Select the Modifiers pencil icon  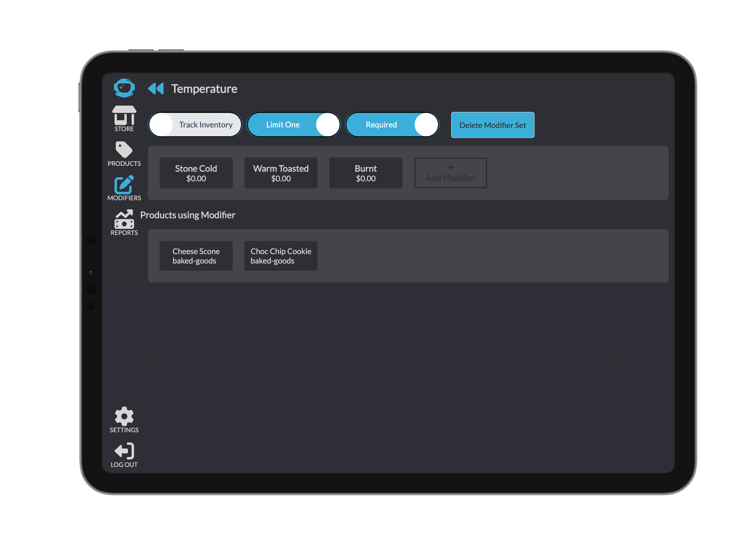[124, 185]
